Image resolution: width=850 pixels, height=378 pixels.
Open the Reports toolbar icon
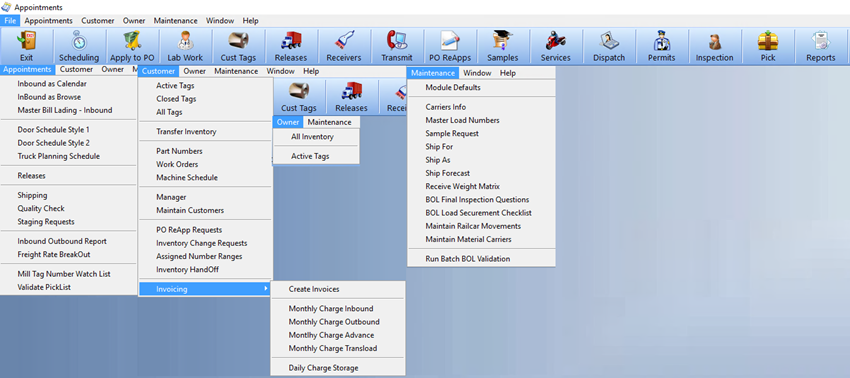tap(820, 46)
